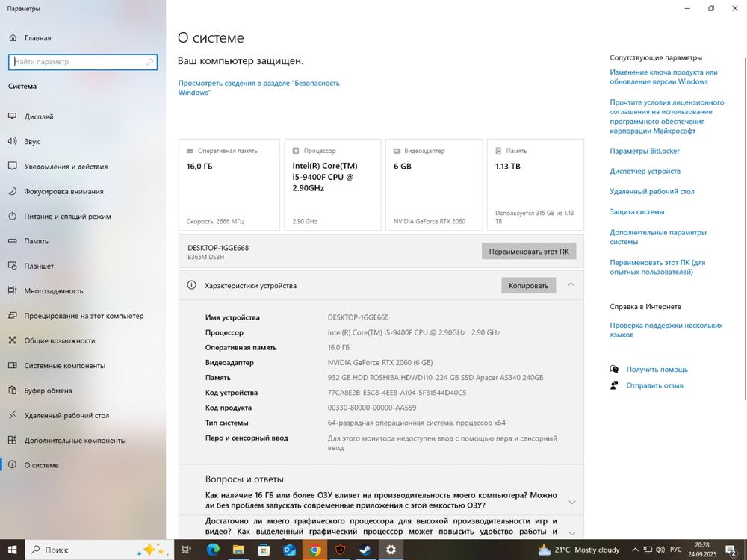Switch input language РУС
Screen dimensions: 747x560
click(675, 550)
